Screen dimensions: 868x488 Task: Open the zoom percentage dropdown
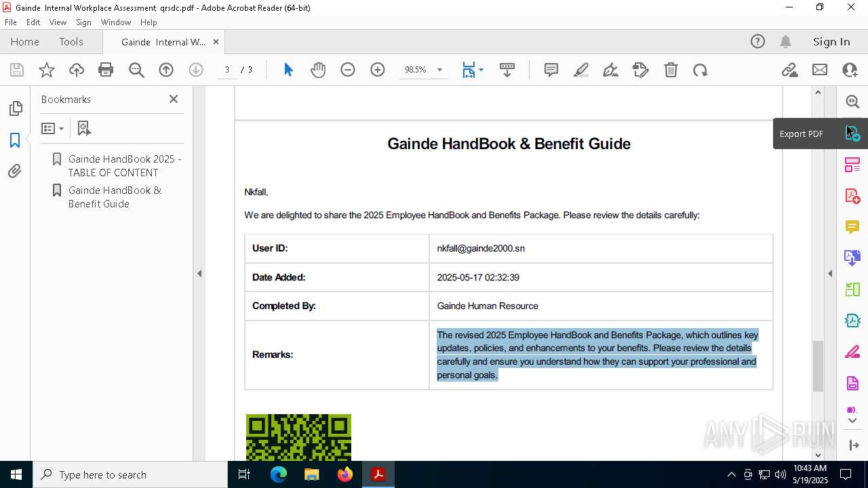439,70
